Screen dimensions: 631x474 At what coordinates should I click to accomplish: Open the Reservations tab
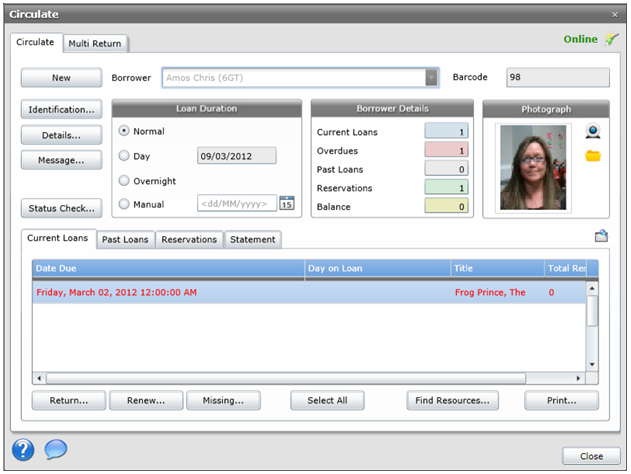(x=189, y=240)
